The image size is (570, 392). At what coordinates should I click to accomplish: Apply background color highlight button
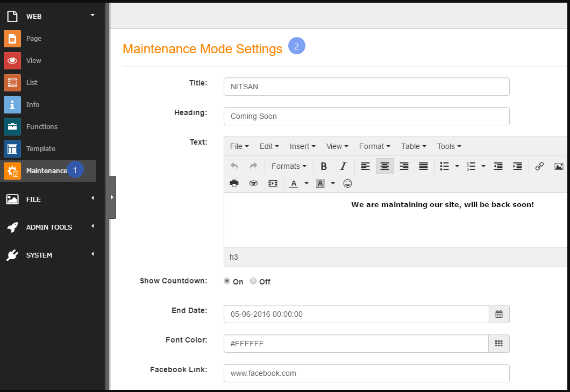pos(320,183)
